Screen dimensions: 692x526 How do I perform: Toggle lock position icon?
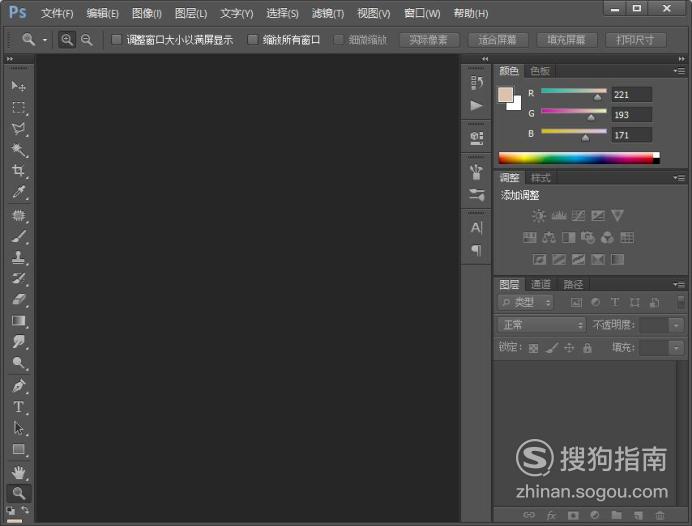tap(569, 348)
